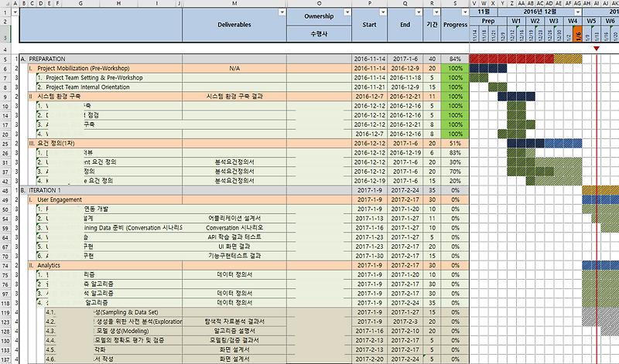
Task: Select the 2017-2-10 end date cell
Action: pyautogui.click(x=405, y=331)
